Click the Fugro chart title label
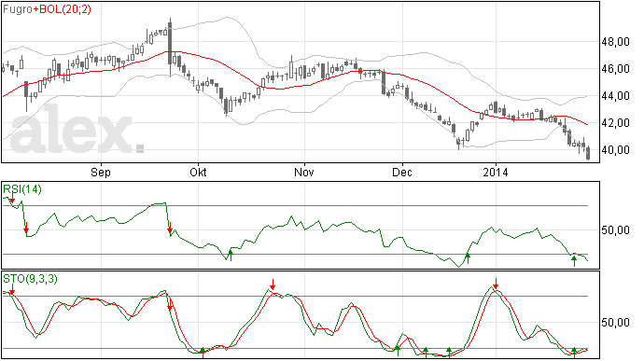 click(17, 9)
